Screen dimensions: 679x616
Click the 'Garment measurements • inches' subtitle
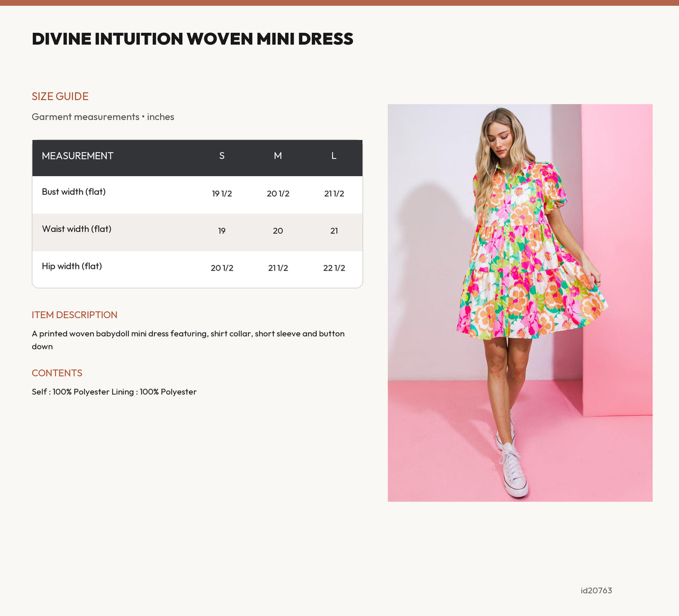coord(103,117)
